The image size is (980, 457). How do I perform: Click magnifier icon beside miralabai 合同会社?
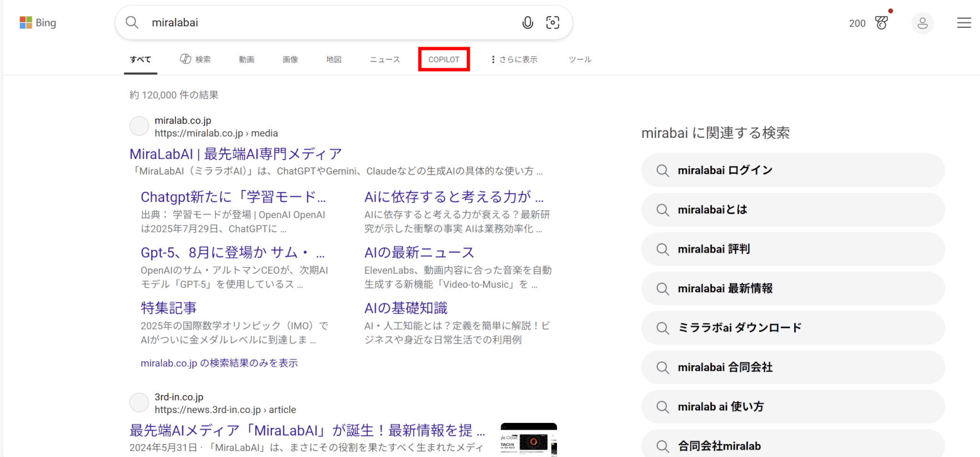tap(663, 367)
